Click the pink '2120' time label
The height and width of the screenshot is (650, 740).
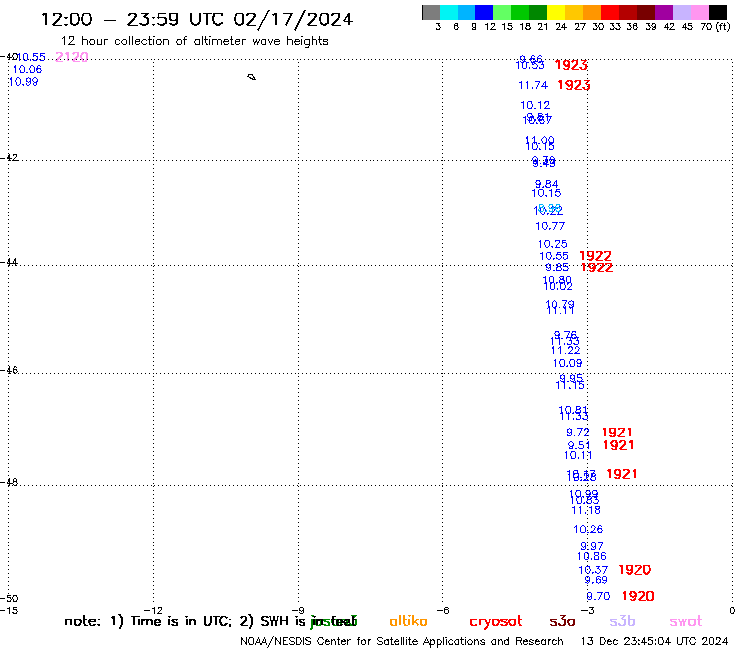coord(72,57)
